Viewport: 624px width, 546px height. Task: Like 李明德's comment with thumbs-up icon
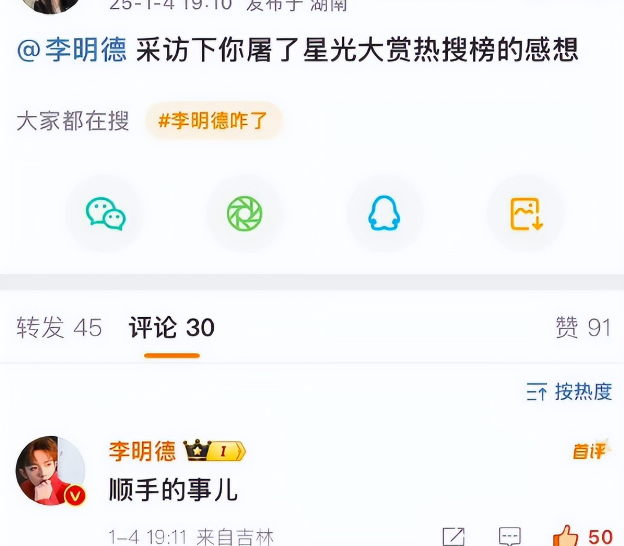566,536
